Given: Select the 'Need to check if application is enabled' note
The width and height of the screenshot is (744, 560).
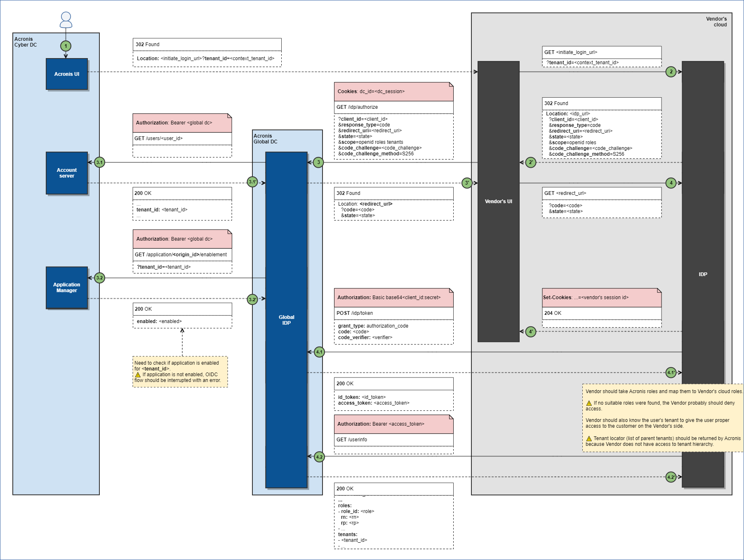Looking at the screenshot, I should (180, 372).
